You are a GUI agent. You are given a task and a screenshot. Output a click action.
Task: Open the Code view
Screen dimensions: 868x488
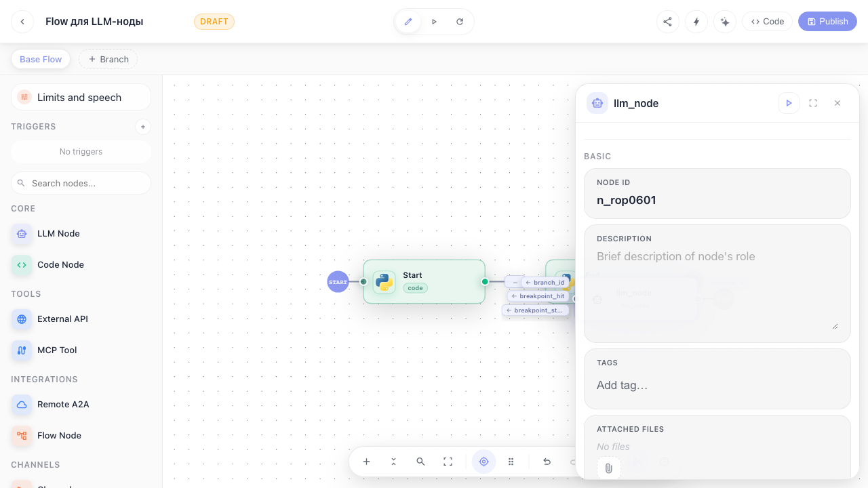(x=768, y=22)
